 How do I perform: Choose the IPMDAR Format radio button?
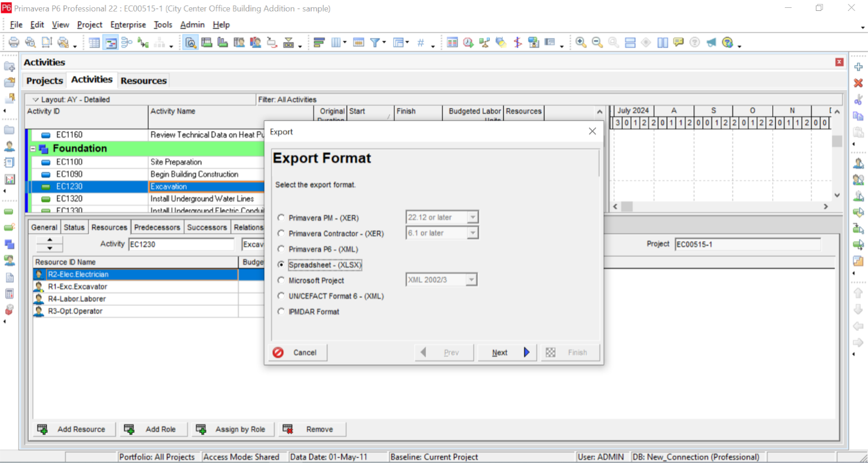click(x=280, y=311)
